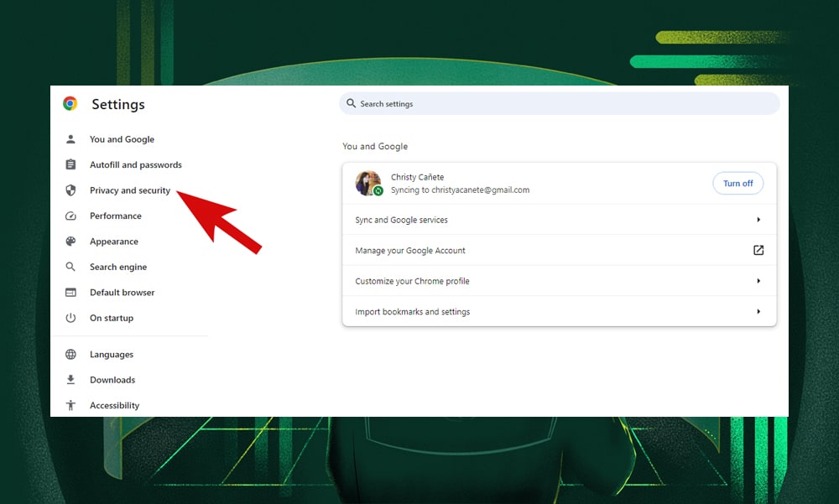The image size is (839, 504).
Task: Open Privacy and security via its shield icon
Action: [71, 190]
